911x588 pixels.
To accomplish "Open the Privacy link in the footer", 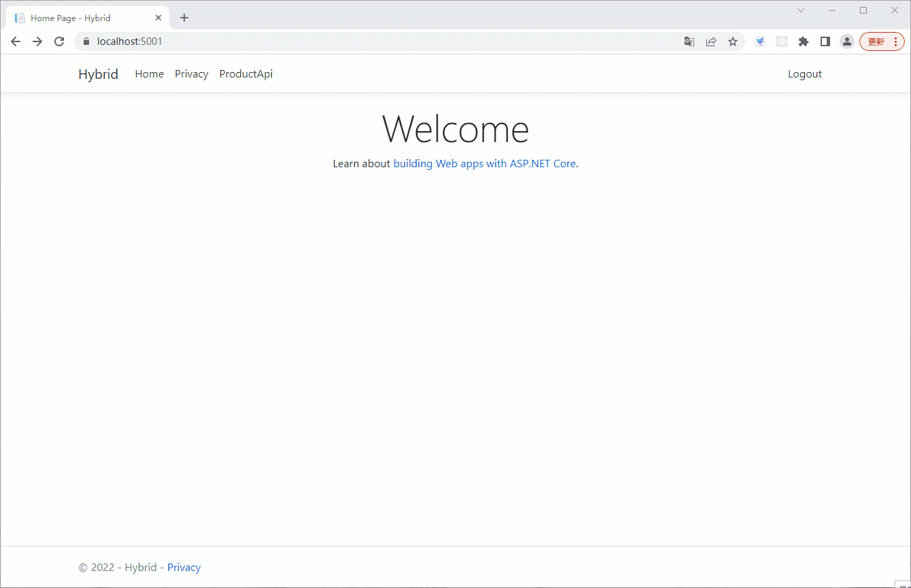I will (x=184, y=568).
